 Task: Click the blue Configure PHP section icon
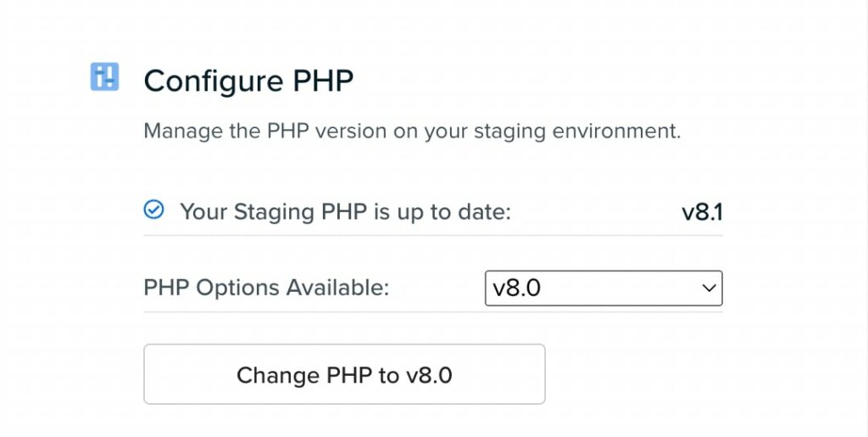[x=104, y=77]
